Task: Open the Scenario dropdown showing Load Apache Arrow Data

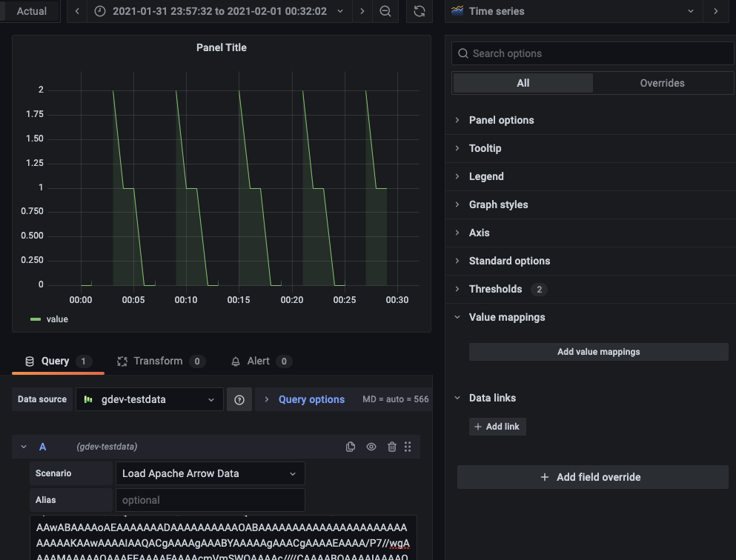Action: (210, 473)
